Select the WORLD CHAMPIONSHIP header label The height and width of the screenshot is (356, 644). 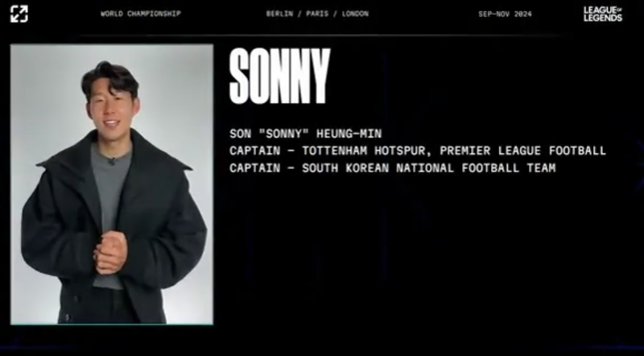[x=141, y=14]
